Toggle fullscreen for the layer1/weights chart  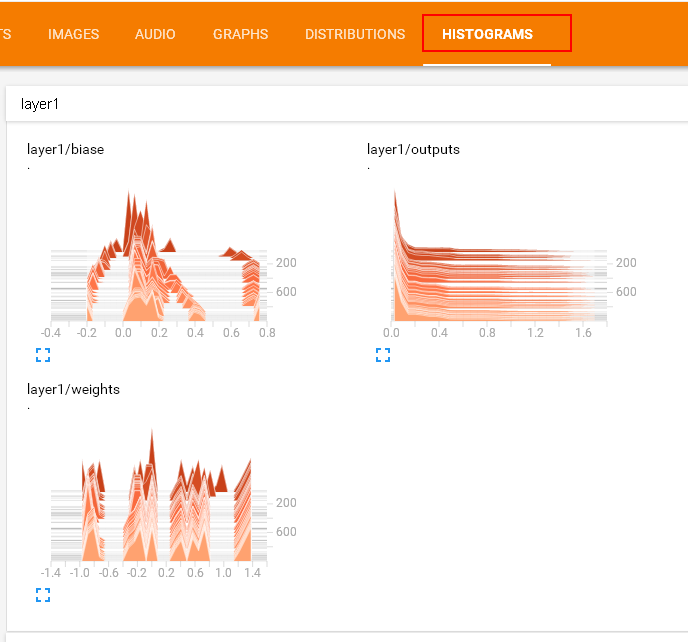coord(43,595)
